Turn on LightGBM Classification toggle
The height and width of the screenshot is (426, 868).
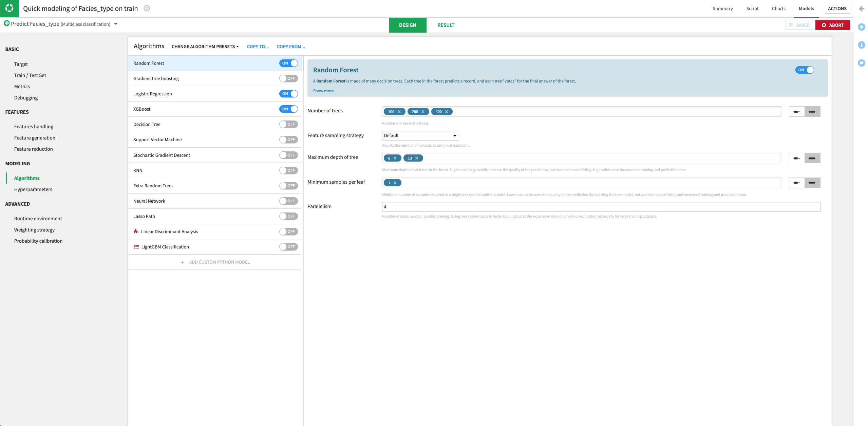pos(288,247)
